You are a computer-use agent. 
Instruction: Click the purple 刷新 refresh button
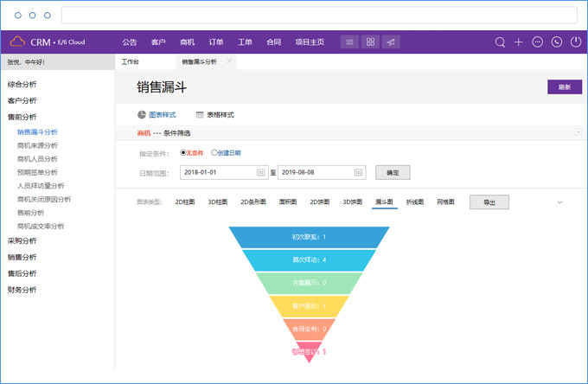pyautogui.click(x=564, y=87)
